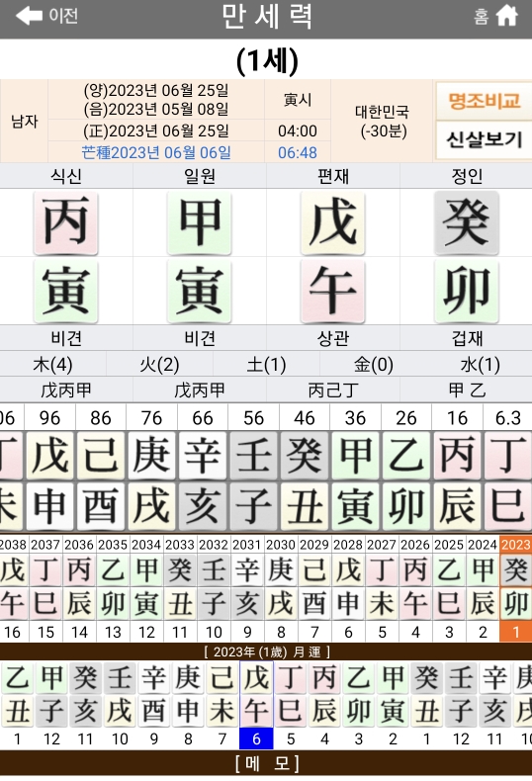Screen dimensions: 532x781
Task: Select the highlighted 2023 year column
Action: pyautogui.click(x=516, y=589)
